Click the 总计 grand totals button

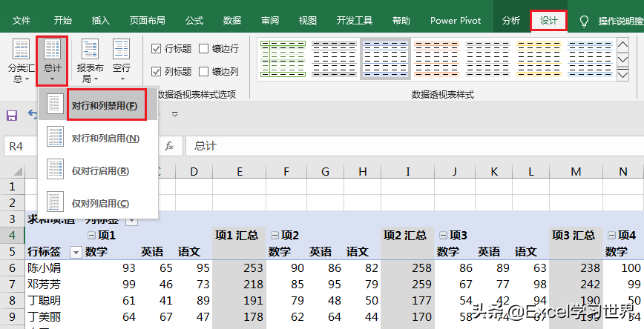click(52, 61)
